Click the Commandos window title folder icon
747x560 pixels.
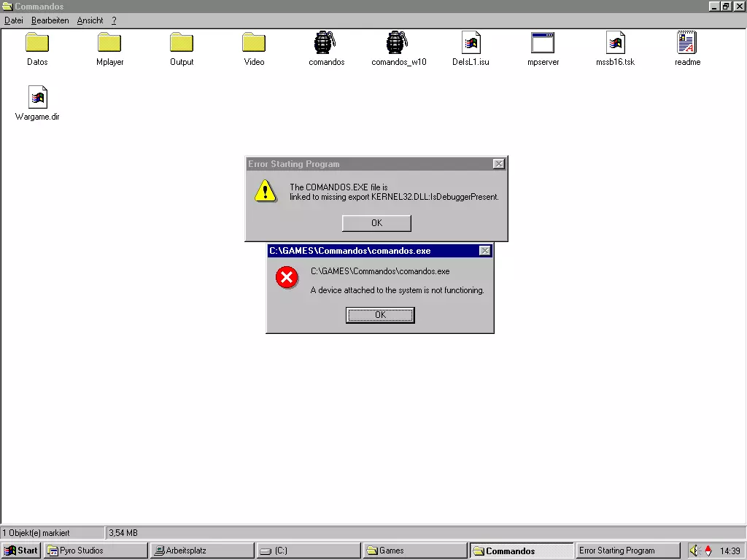[x=7, y=6]
